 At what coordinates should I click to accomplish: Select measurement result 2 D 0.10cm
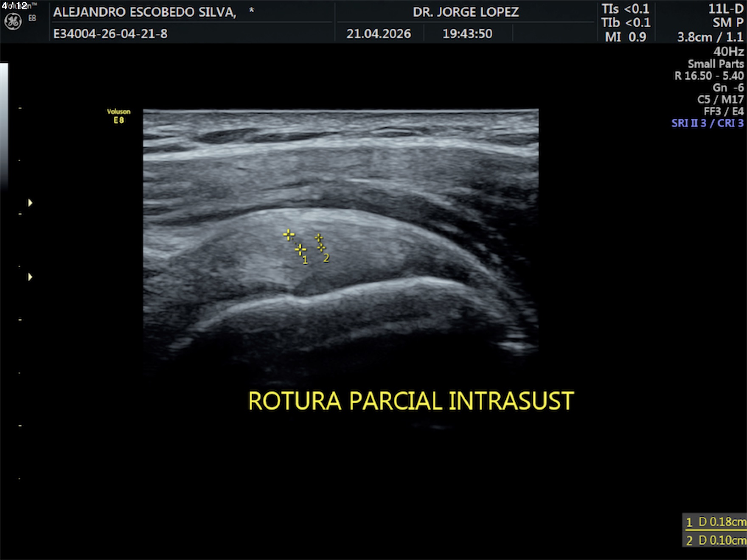715,540
